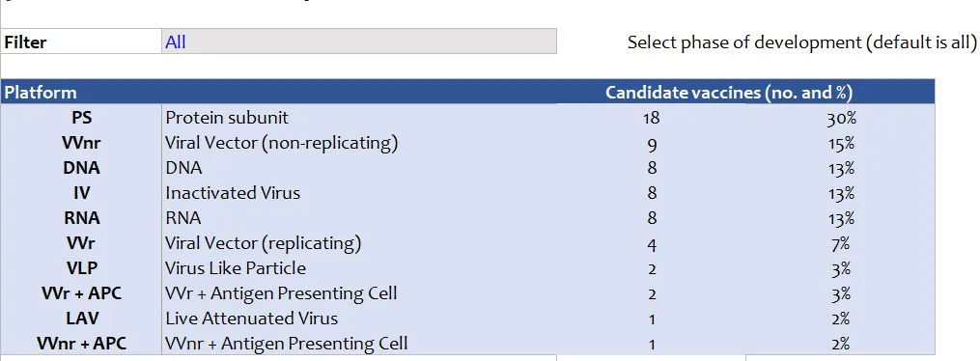Select the PS abbreviation cell

[x=81, y=118]
